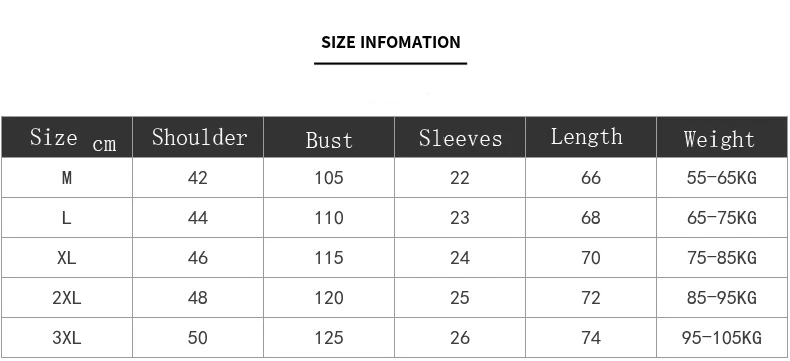Click the 55-65KG weight cell

pyautogui.click(x=721, y=178)
